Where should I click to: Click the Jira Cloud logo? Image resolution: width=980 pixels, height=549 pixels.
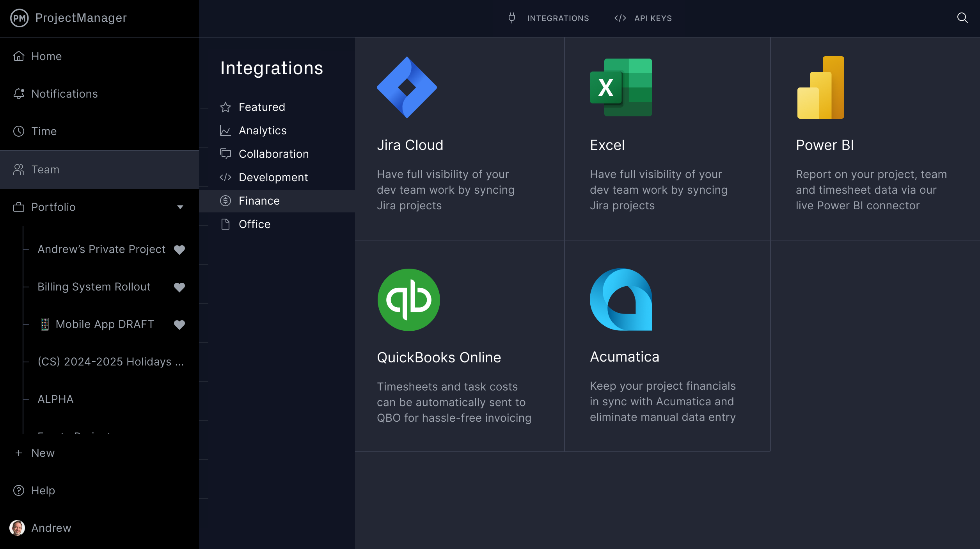[407, 87]
